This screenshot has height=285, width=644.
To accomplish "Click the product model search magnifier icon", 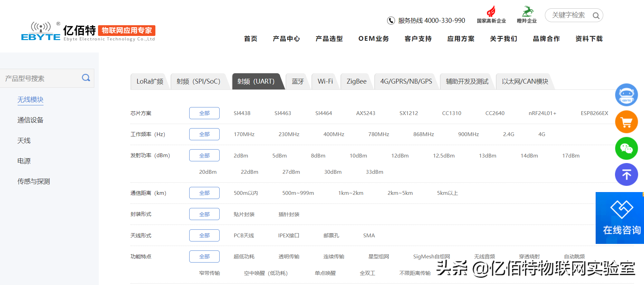I will coord(86,78).
